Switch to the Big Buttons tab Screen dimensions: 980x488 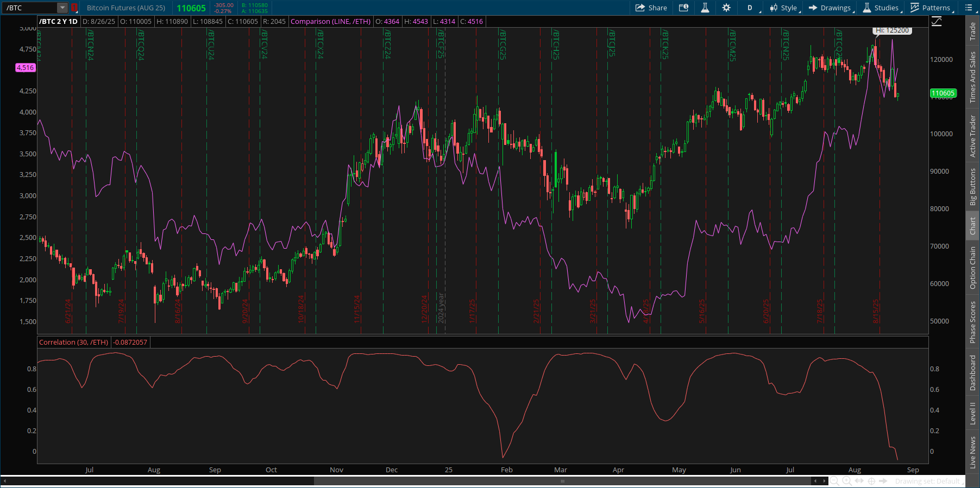tap(973, 186)
